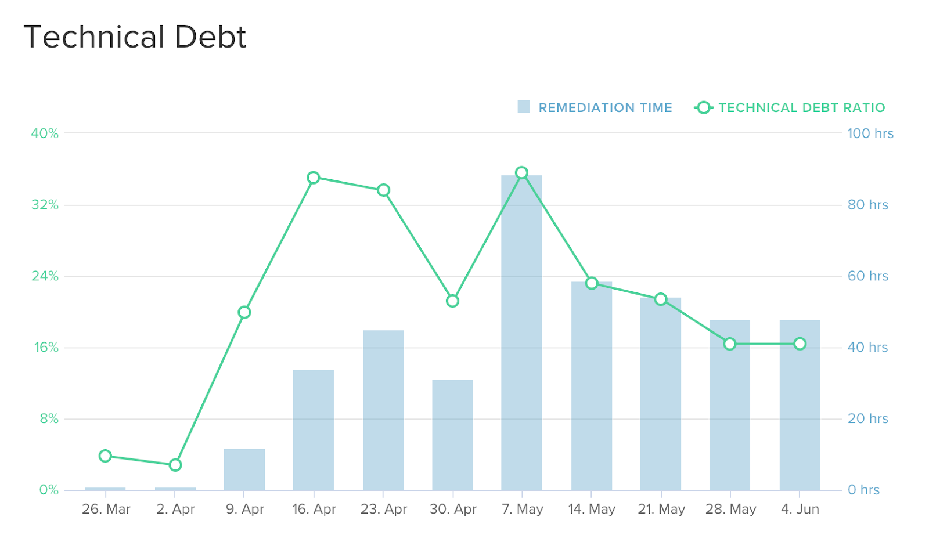The height and width of the screenshot is (560, 929).
Task: Click the 9. Apr green circle marker
Action: (x=244, y=312)
